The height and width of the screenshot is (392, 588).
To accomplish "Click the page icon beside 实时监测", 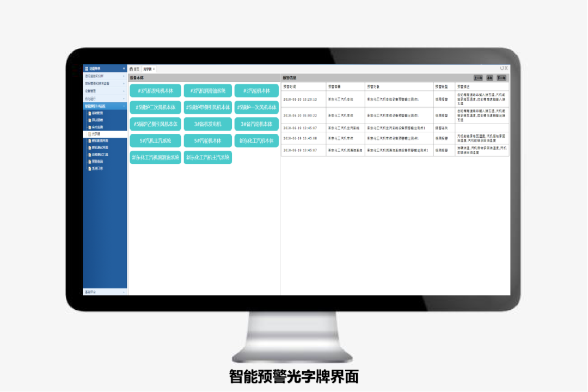I will click(89, 127).
